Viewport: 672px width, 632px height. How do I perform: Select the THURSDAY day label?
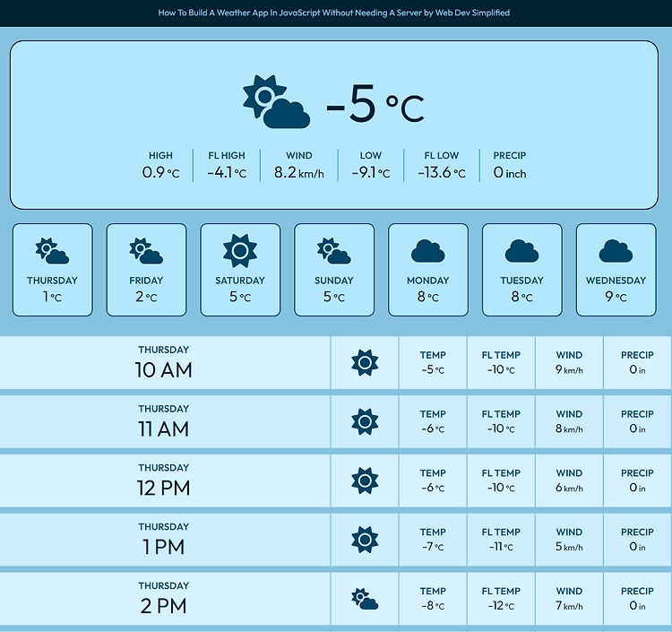(52, 281)
